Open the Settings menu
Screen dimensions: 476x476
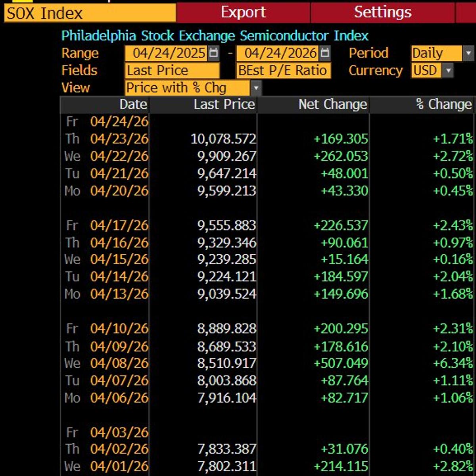[382, 12]
